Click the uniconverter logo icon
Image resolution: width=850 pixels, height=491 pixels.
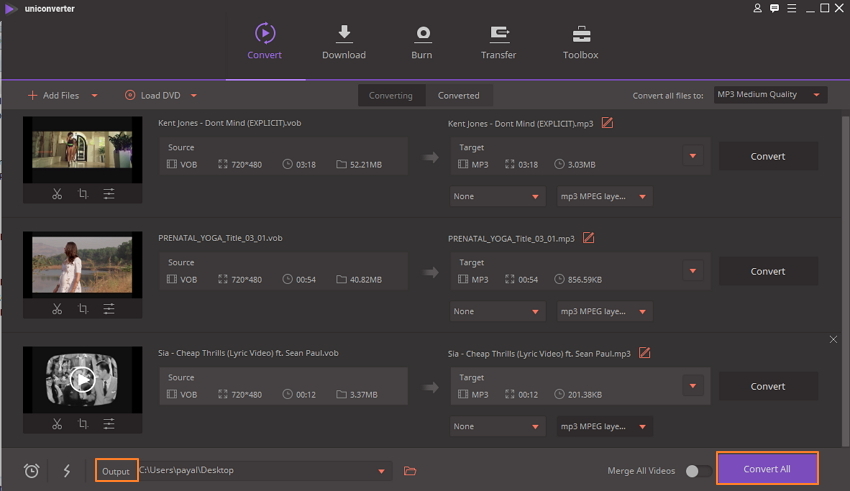(x=10, y=9)
